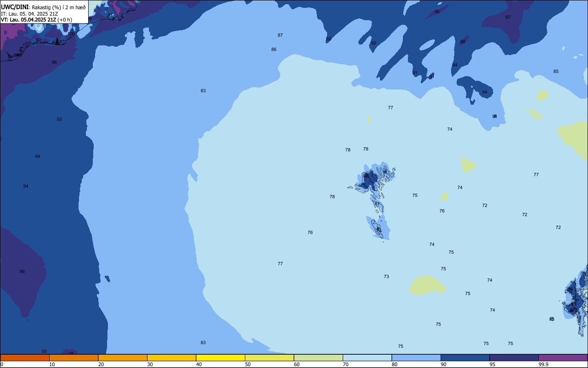Click the '73' humidity value on the map

click(386, 277)
